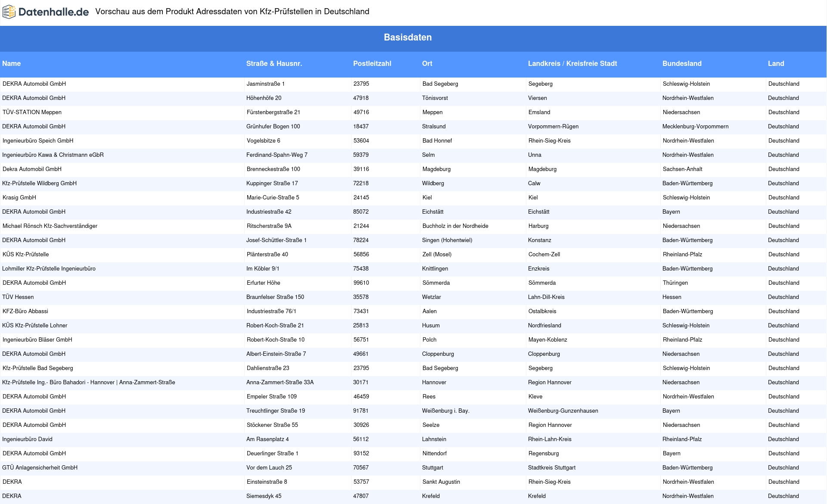Click the Dekra Automobil GmbH Magdeburg name

coord(32,169)
